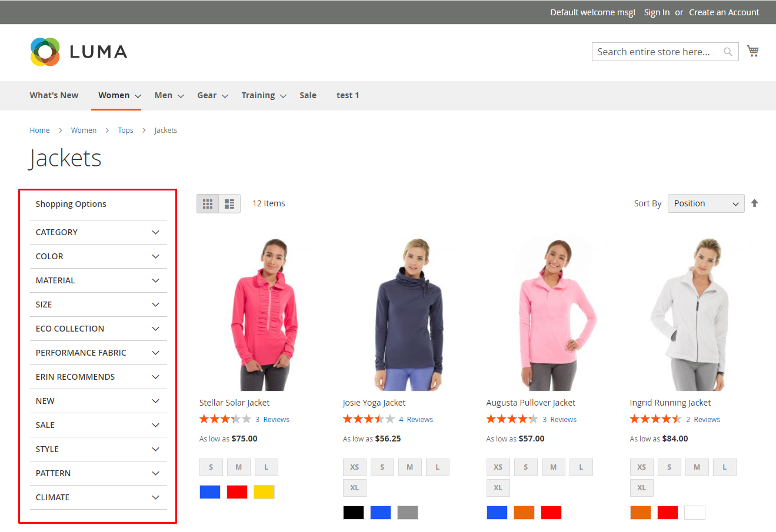
Task: Expand the COLOR filter option
Action: pyautogui.click(x=98, y=256)
